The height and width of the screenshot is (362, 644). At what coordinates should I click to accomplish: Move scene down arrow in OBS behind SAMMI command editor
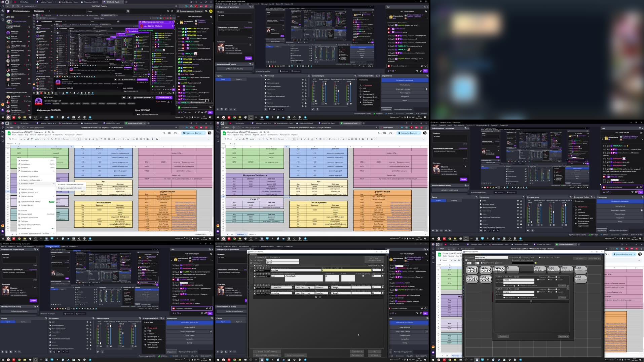point(234,352)
